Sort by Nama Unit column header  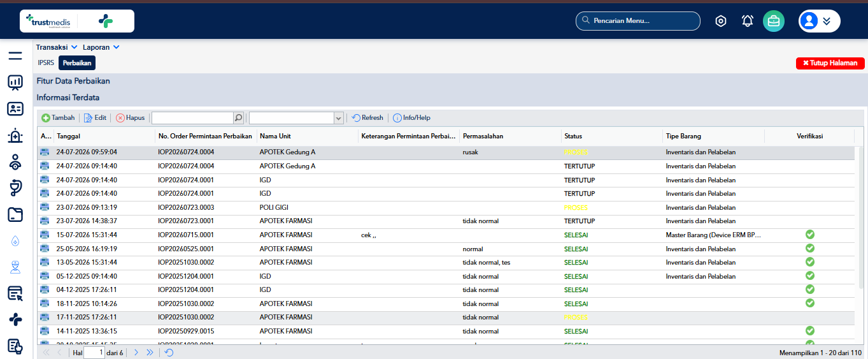point(308,136)
